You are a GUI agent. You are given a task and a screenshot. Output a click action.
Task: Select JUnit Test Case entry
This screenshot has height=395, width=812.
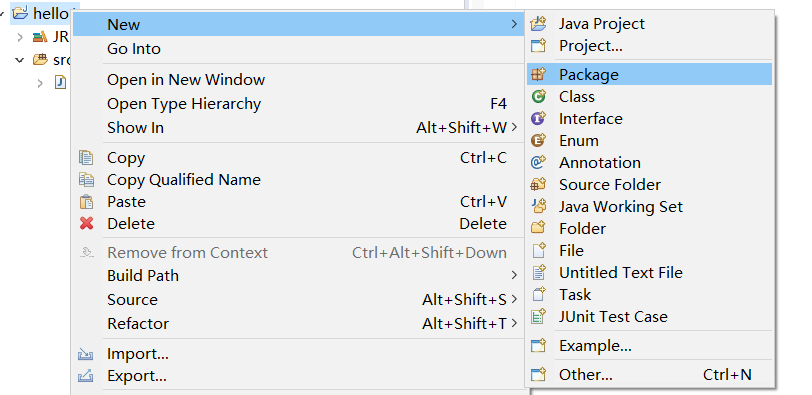(649, 317)
